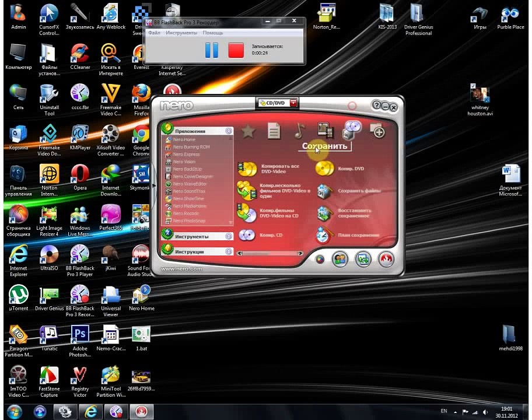Open Инструменты menu in FlashBack Recorder
This screenshot has width=532, height=420.
pyautogui.click(x=181, y=33)
